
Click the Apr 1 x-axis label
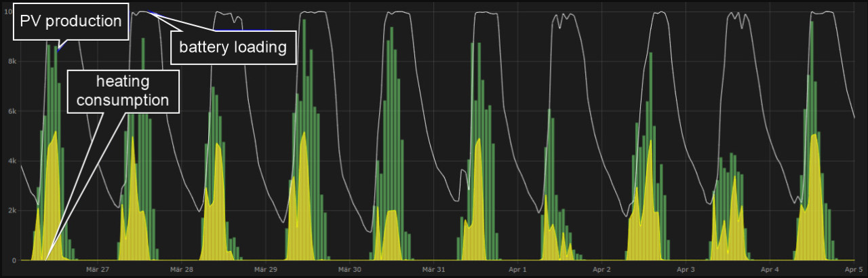point(517,269)
